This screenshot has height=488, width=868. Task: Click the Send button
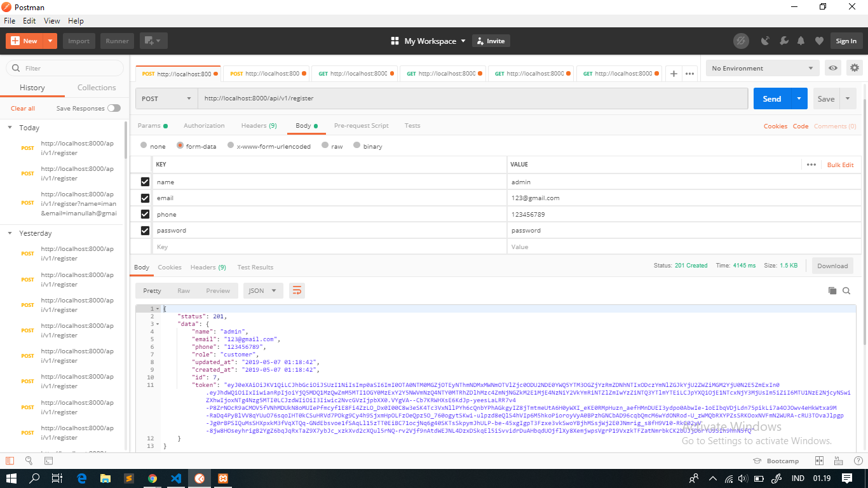click(771, 98)
